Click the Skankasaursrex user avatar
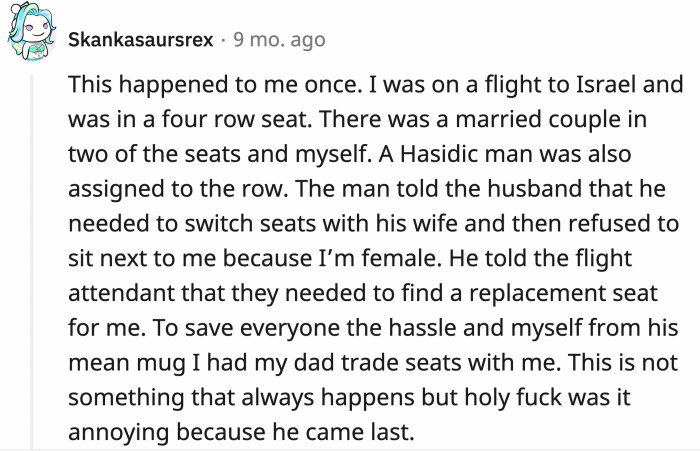This screenshot has height=451, width=700. coord(32,37)
